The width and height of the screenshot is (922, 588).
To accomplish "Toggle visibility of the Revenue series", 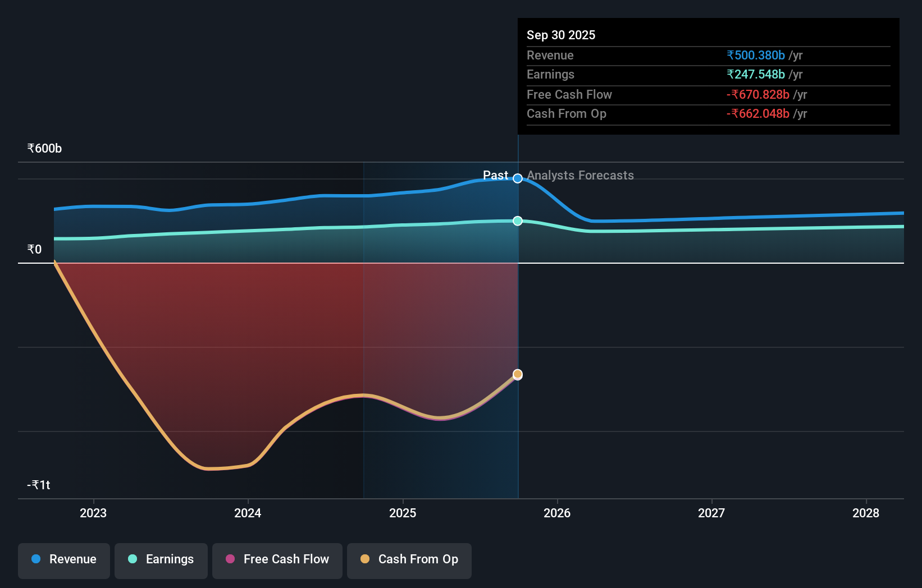I will point(63,559).
